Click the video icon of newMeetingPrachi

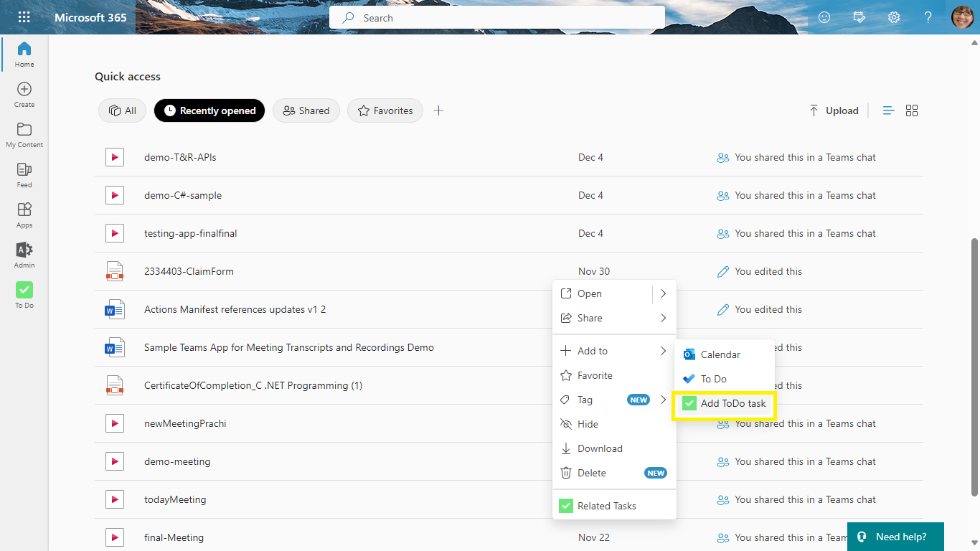pos(115,423)
